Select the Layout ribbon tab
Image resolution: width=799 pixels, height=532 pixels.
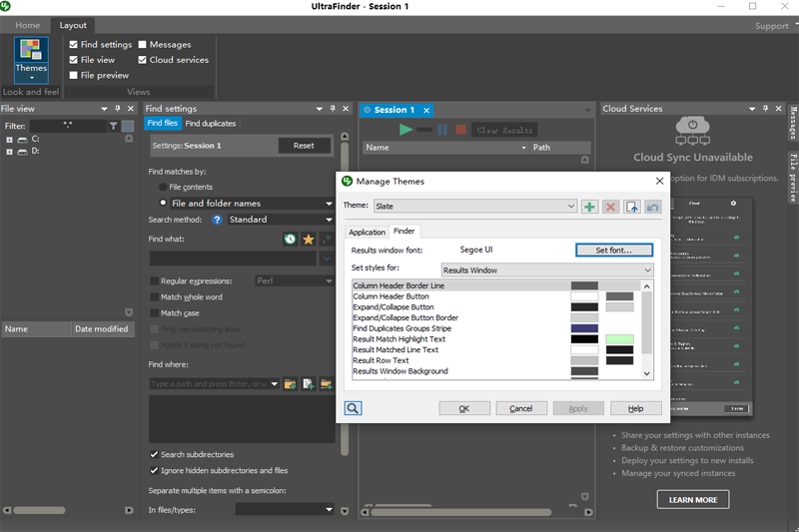73,25
